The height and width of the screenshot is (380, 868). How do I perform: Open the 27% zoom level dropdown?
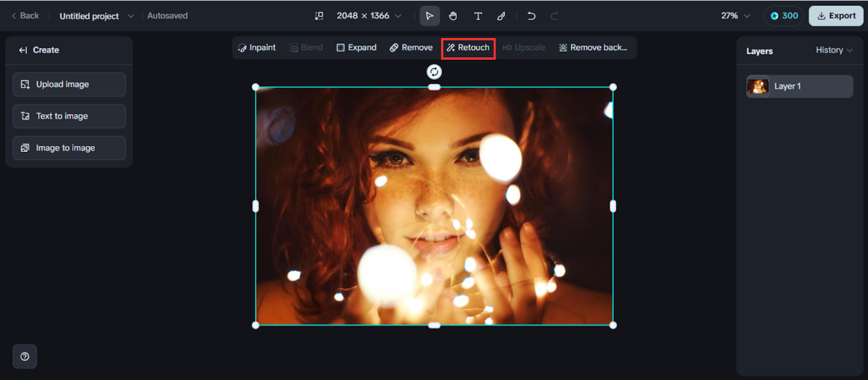click(736, 16)
